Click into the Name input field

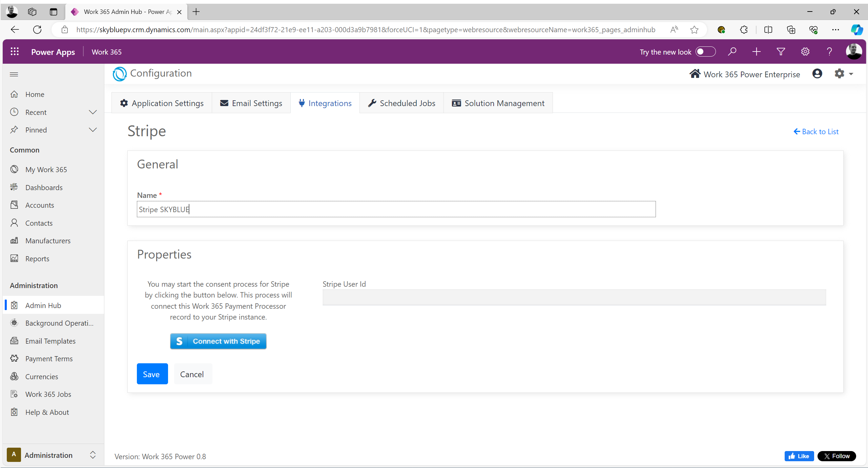[x=396, y=209]
